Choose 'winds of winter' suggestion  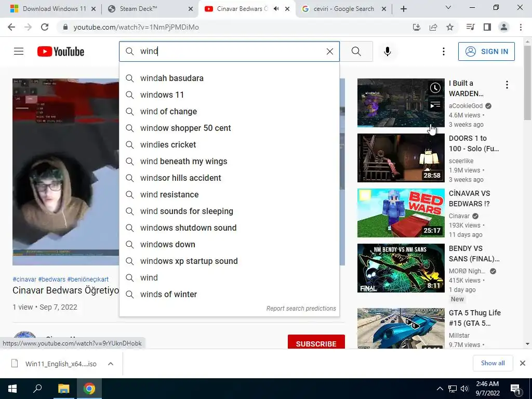[229, 294]
